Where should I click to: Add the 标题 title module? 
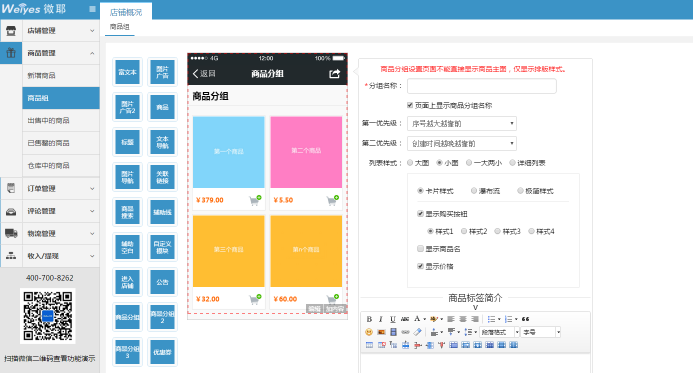coord(127,142)
